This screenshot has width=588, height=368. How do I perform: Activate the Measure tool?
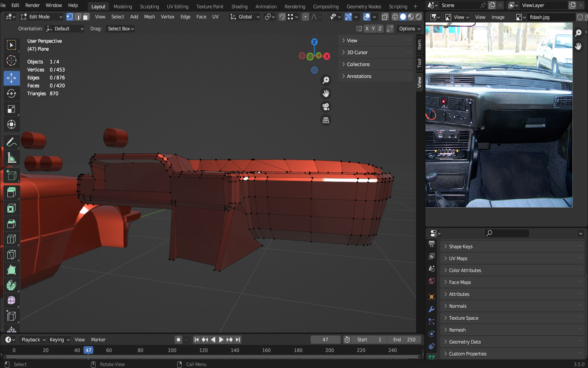click(x=11, y=158)
